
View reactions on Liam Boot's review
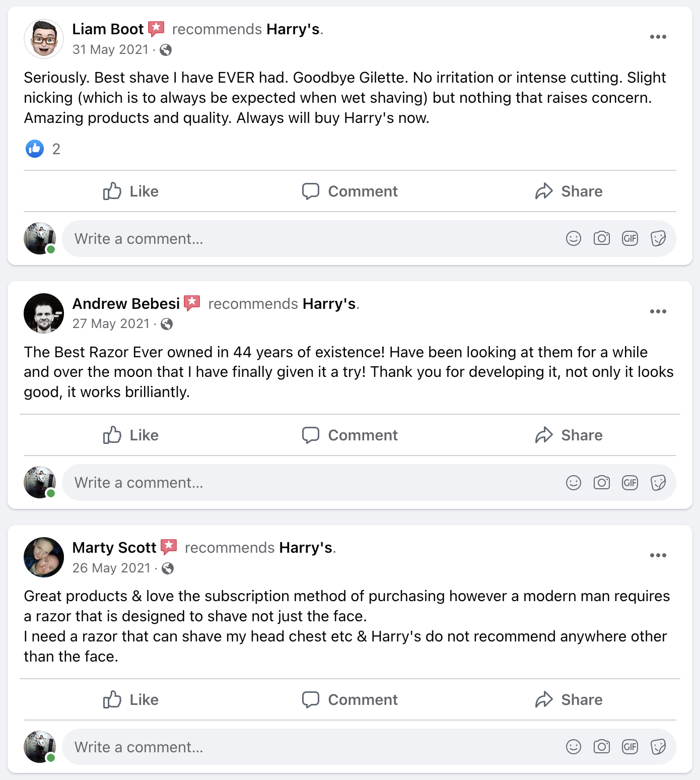tap(43, 149)
